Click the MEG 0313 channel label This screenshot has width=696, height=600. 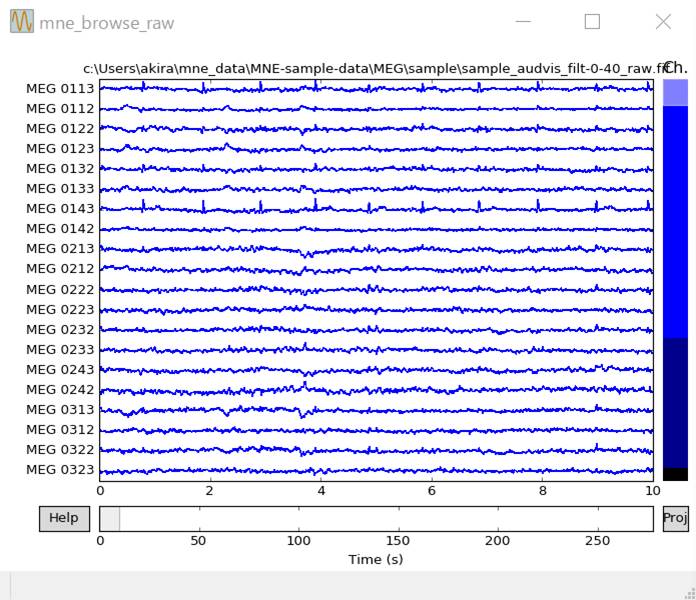60,410
